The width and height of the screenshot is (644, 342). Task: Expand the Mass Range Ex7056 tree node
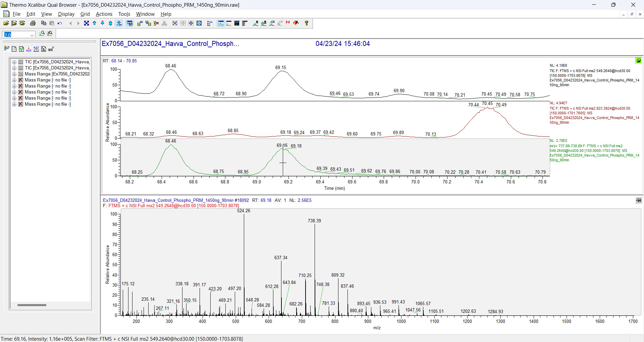point(14,74)
